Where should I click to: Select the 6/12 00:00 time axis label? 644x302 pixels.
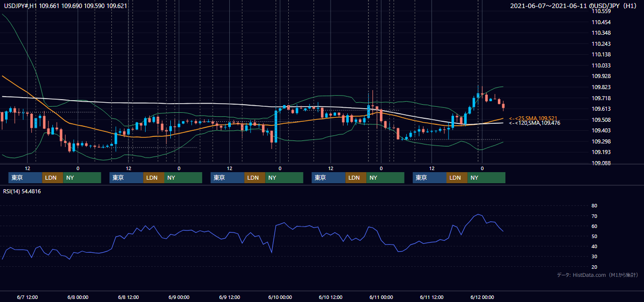482,297
